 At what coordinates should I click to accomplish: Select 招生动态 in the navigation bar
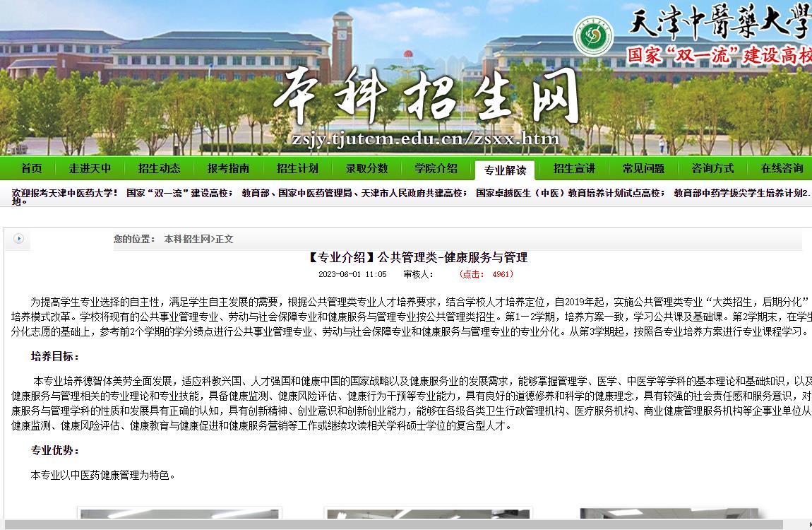(x=159, y=168)
